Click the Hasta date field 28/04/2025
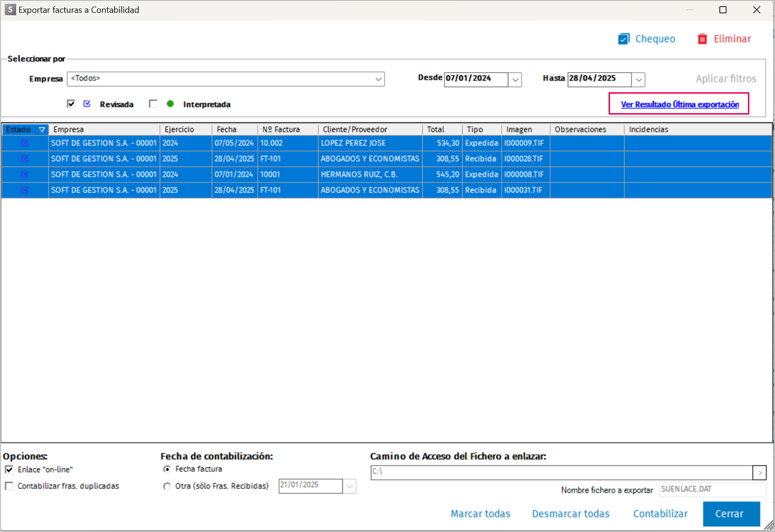Image resolution: width=775 pixels, height=532 pixels. [600, 79]
